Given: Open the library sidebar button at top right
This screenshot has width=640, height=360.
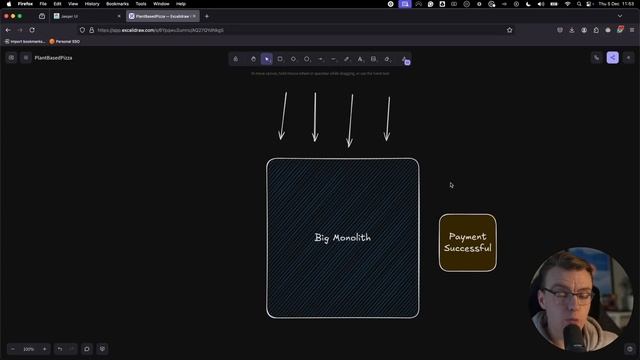Looking at the screenshot, I should pyautogui.click(x=629, y=58).
